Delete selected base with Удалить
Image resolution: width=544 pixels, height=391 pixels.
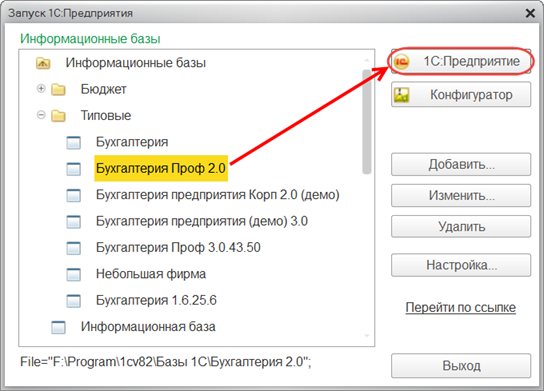coord(461,227)
